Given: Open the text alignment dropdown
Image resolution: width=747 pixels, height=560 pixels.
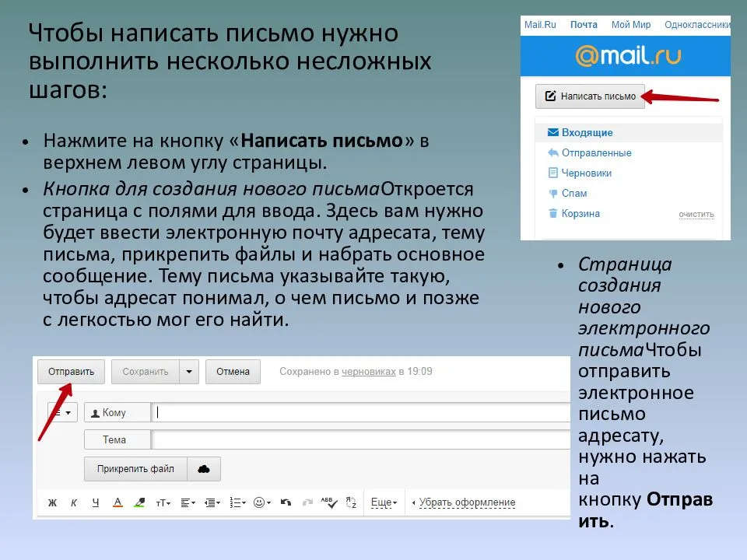Looking at the screenshot, I should pyautogui.click(x=188, y=502).
